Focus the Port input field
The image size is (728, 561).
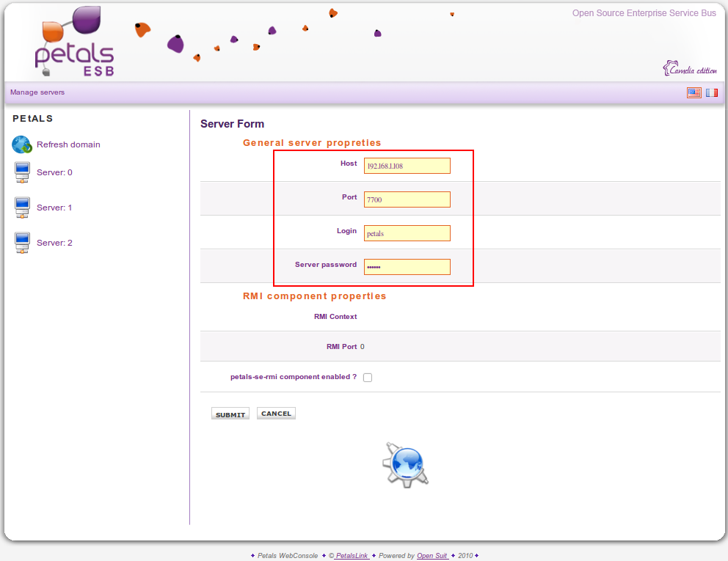click(x=407, y=199)
